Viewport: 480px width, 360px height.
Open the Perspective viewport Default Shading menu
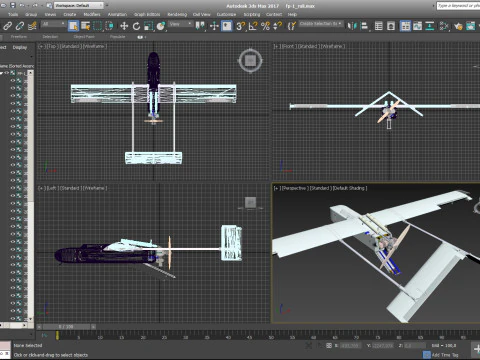click(x=350, y=188)
